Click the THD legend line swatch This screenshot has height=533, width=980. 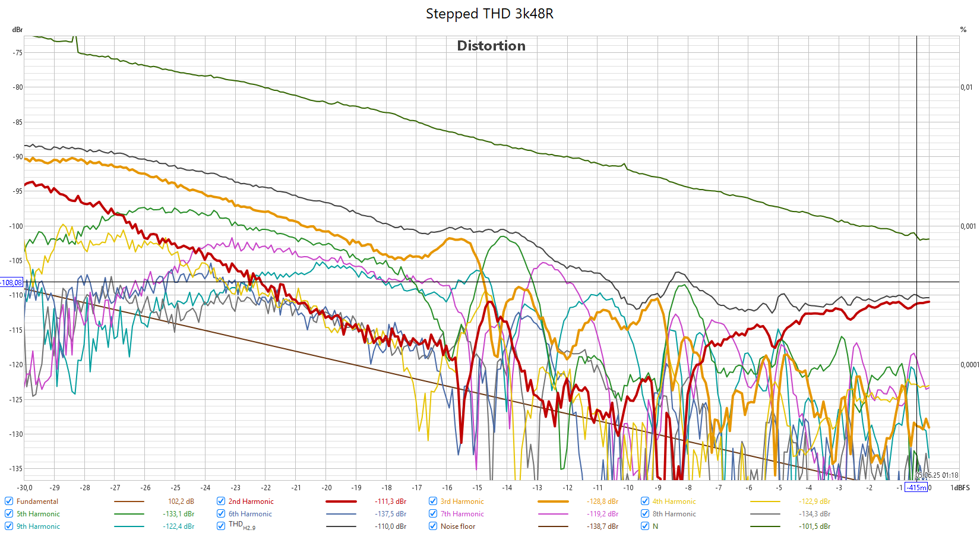pyautogui.click(x=341, y=526)
